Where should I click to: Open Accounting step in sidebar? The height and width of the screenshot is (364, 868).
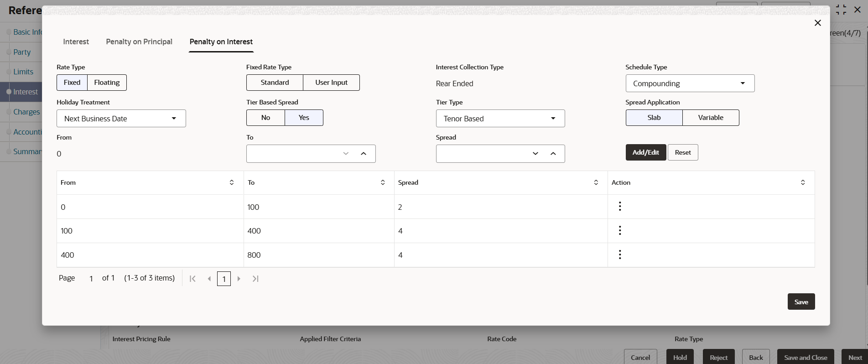click(27, 132)
